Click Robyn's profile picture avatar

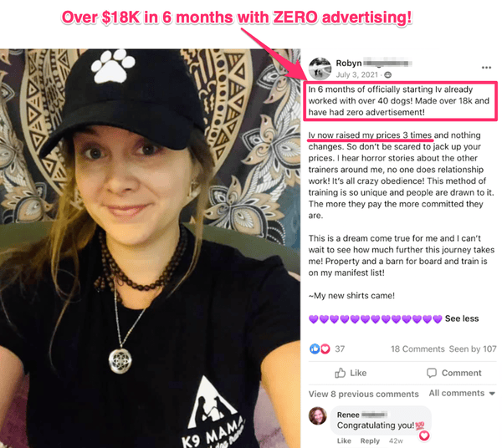320,69
